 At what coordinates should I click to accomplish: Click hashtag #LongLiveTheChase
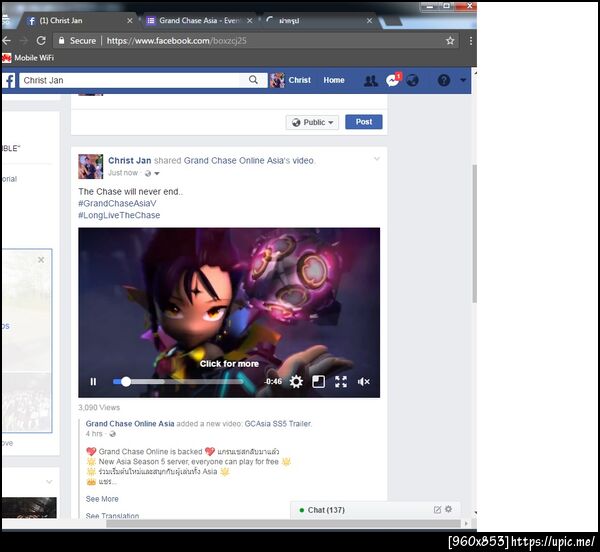coord(119,215)
